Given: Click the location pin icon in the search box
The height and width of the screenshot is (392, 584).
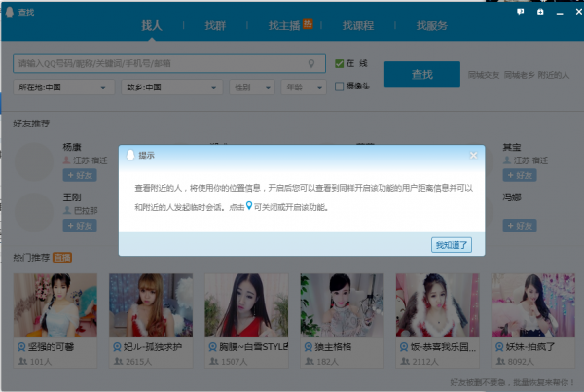Looking at the screenshot, I should click(311, 64).
